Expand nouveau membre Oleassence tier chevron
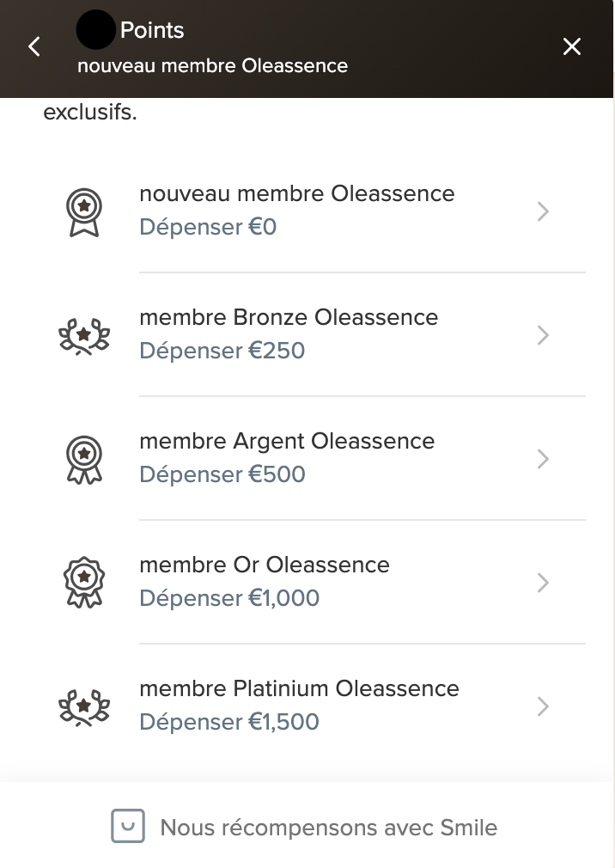 pyautogui.click(x=543, y=211)
